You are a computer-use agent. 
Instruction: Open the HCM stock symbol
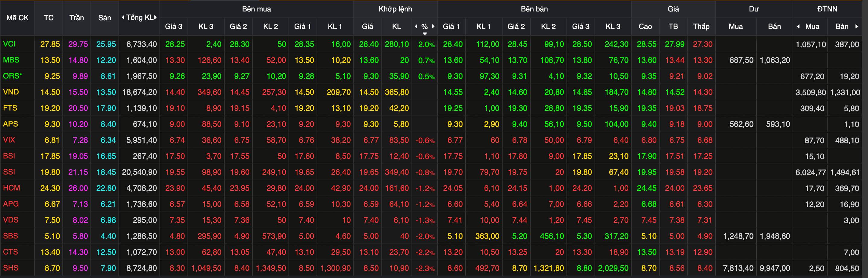11,188
